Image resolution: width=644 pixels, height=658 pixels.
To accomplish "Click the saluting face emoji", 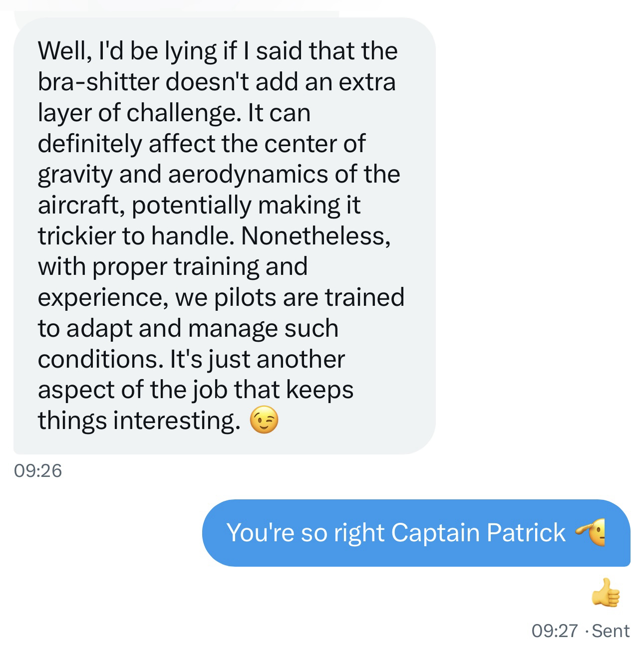I will (x=592, y=532).
